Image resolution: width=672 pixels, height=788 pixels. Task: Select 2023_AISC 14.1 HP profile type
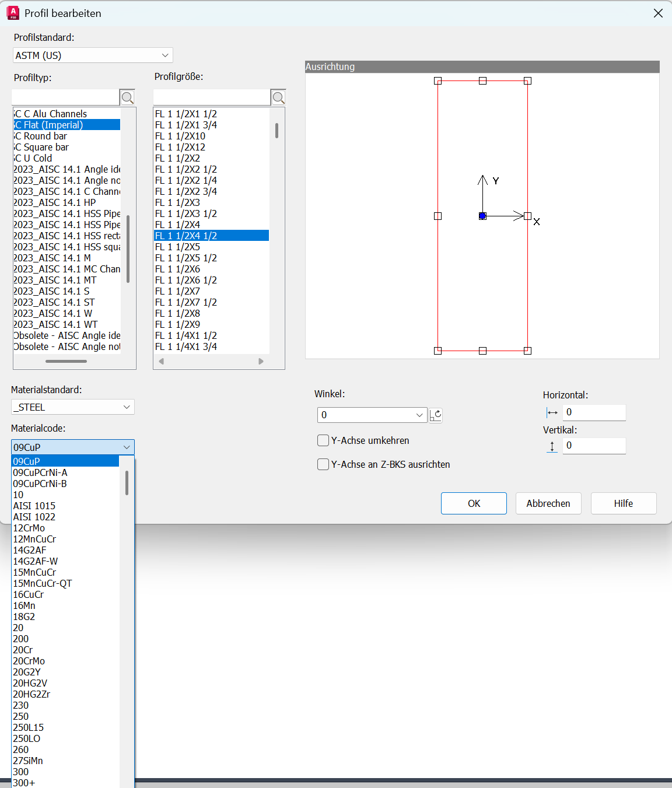click(66, 202)
